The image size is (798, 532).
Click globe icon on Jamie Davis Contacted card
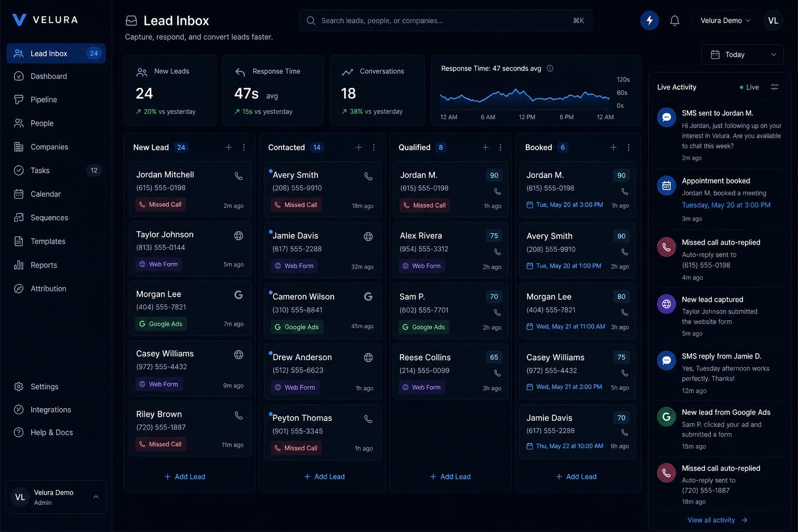point(368,237)
